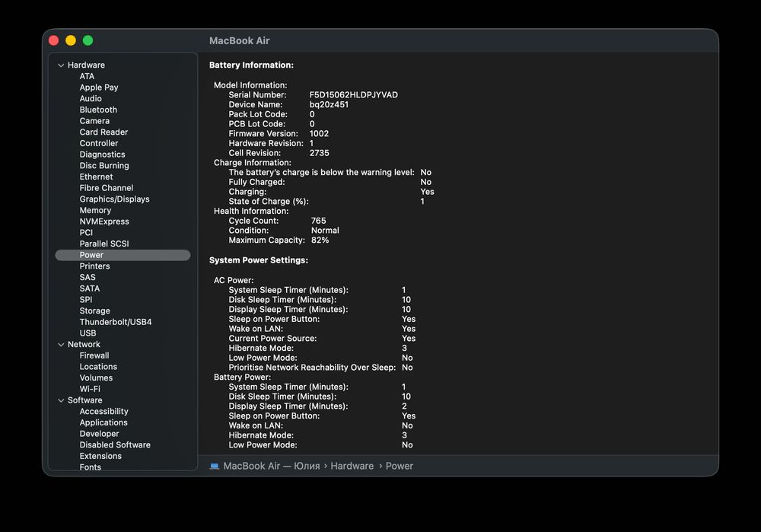Image resolution: width=761 pixels, height=532 pixels.
Task: Select Parallel SCSI entry
Action: pyautogui.click(x=104, y=244)
